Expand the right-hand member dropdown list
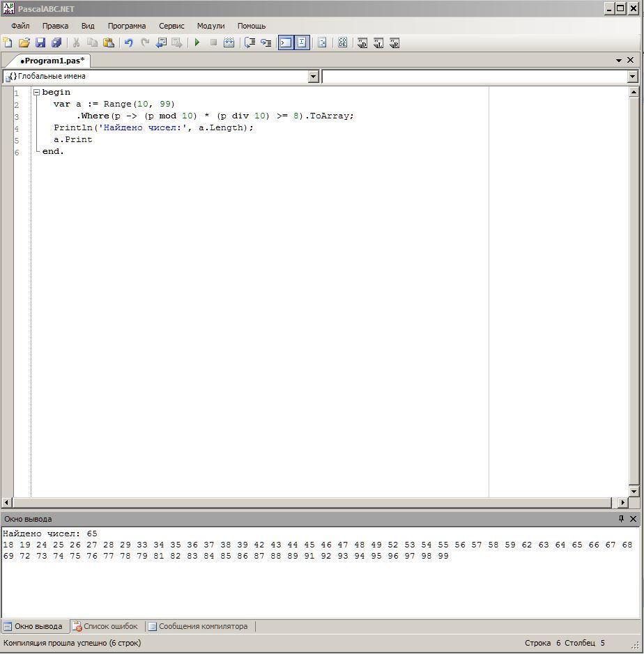 coord(632,77)
